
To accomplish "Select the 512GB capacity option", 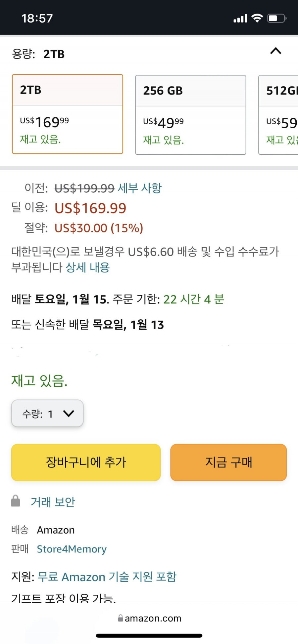I will point(278,115).
